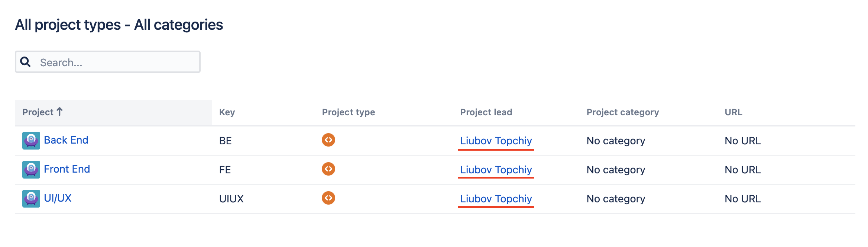
Task: Click the software type icon for Front End
Action: click(x=328, y=169)
